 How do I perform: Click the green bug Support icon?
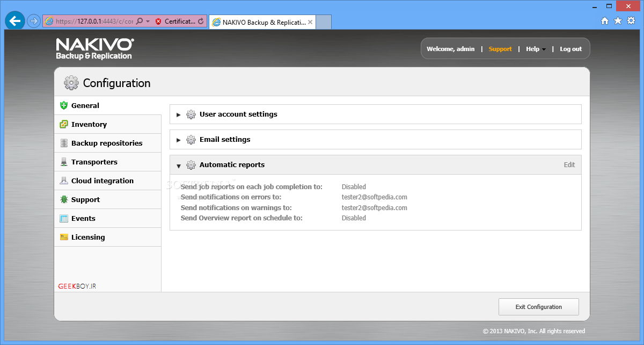point(64,199)
